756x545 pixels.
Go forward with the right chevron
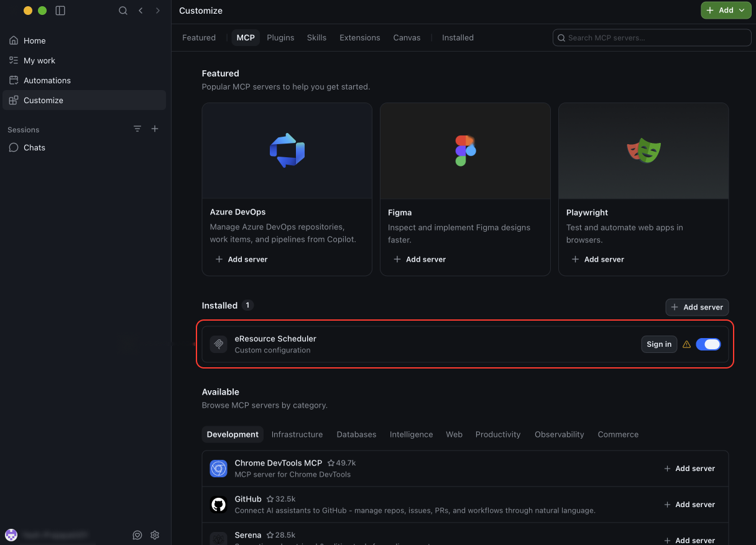(158, 11)
